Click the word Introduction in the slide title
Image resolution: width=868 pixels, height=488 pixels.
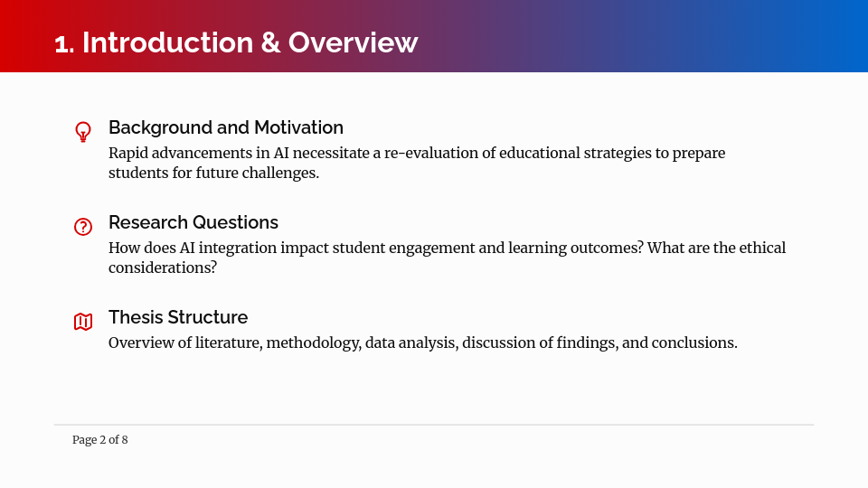168,42
